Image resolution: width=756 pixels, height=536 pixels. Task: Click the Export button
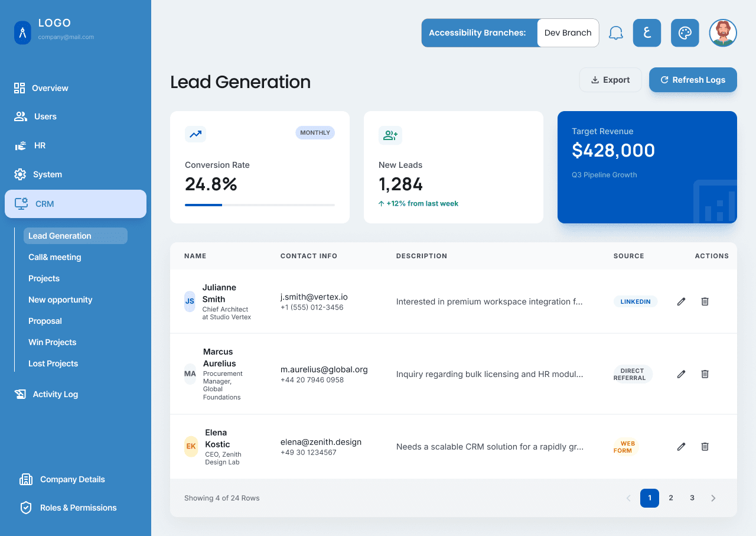[611, 80]
